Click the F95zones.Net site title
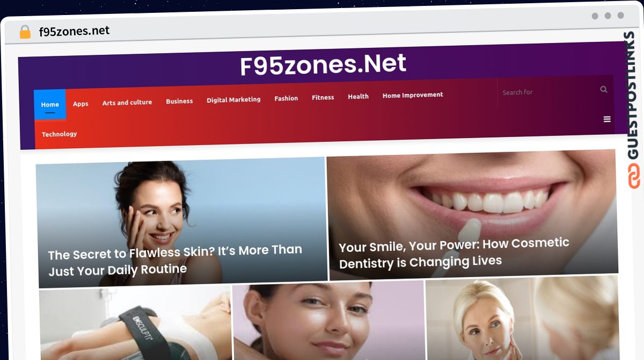The width and height of the screenshot is (644, 360). pyautogui.click(x=323, y=65)
